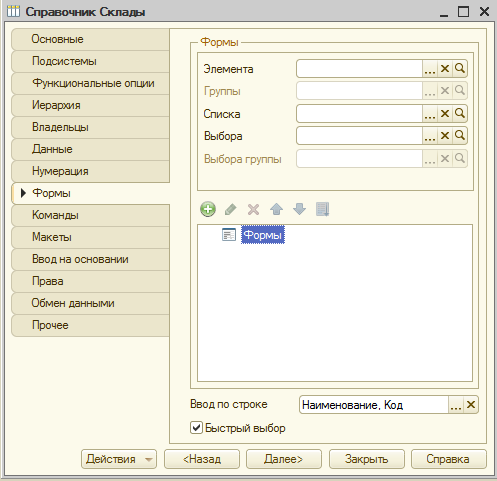Open Ввод на основании tab
Image resolution: width=497 pixels, height=481 pixels.
(90, 259)
